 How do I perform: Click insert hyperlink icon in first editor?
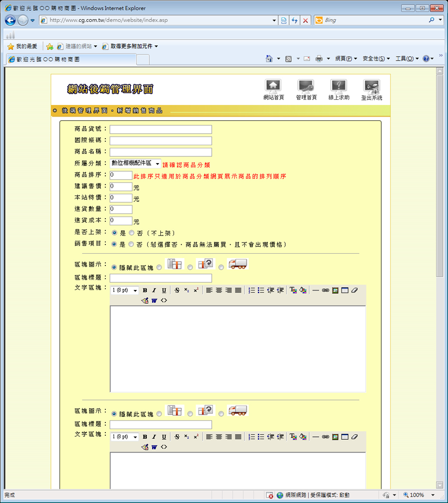(325, 290)
